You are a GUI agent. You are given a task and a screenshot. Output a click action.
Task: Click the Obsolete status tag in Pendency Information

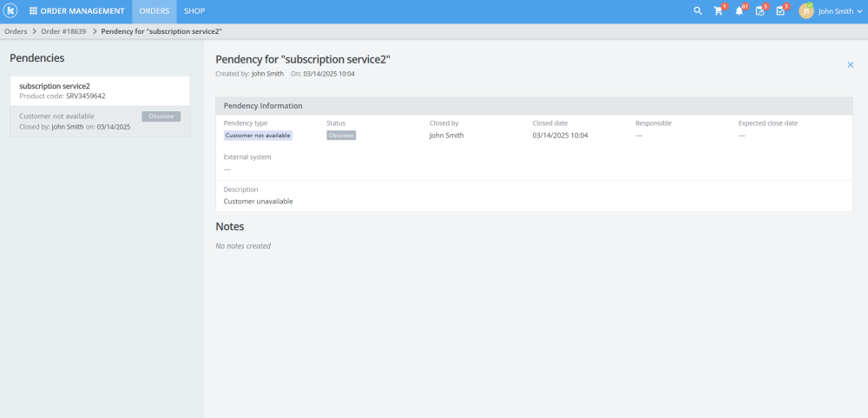point(341,136)
